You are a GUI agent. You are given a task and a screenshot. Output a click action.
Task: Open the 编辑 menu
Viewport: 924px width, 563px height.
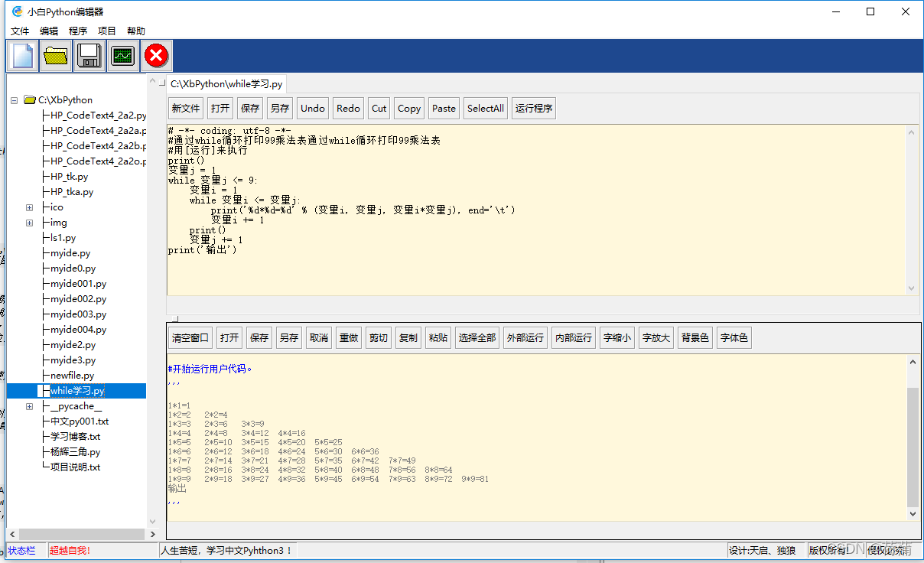(49, 31)
